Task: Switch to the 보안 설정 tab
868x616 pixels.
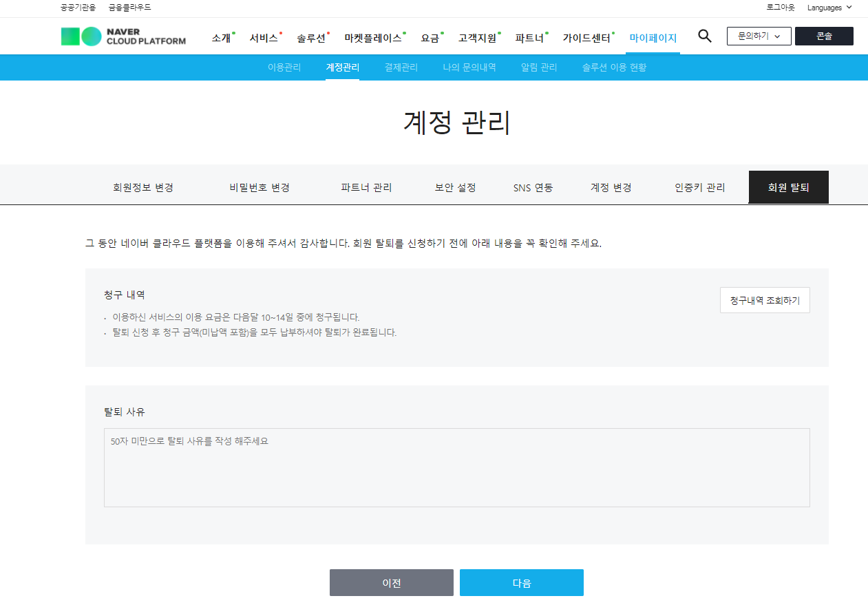Action: (x=455, y=187)
